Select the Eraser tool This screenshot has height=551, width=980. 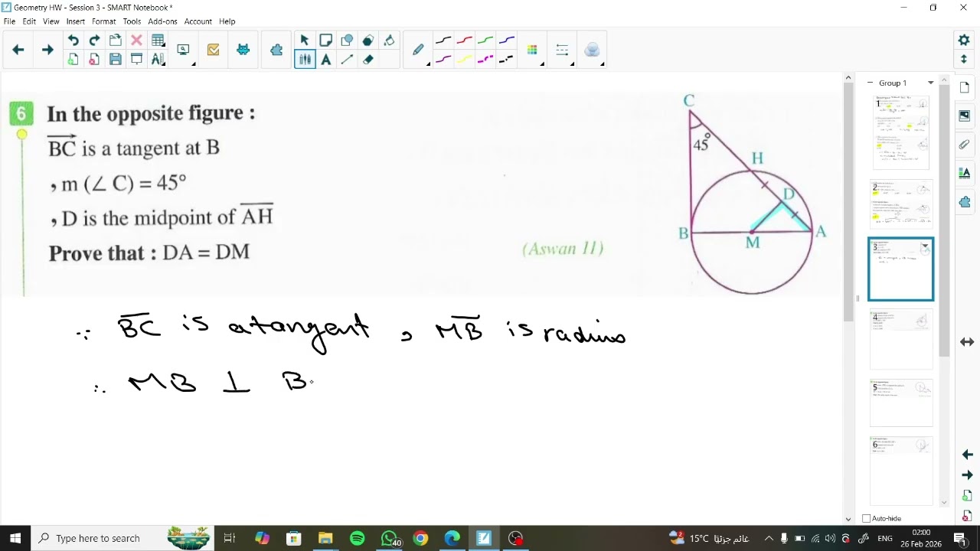coord(368,59)
